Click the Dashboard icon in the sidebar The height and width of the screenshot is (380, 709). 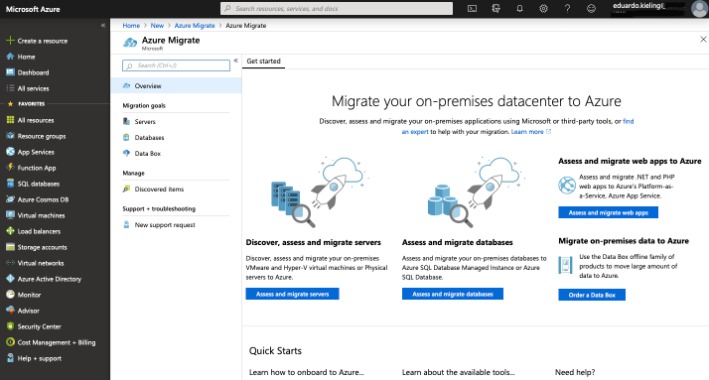pos(10,72)
